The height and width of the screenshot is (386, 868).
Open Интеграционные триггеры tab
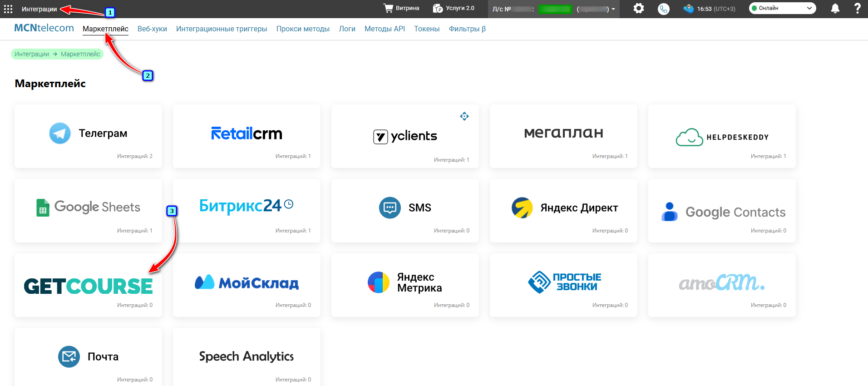[222, 29]
